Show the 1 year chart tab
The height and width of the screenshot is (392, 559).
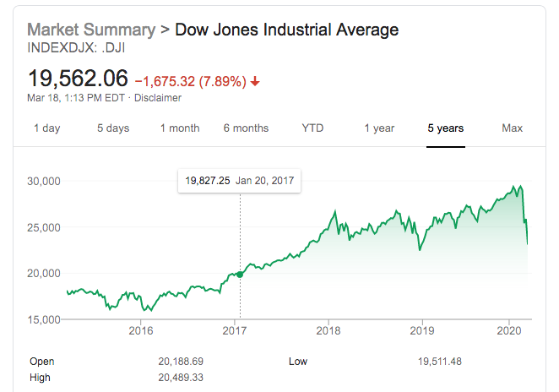click(379, 128)
